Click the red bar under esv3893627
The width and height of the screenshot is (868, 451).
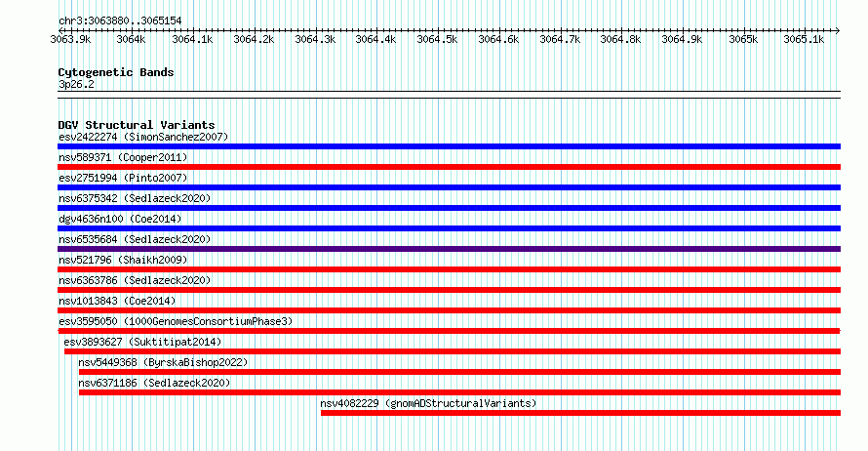453,351
